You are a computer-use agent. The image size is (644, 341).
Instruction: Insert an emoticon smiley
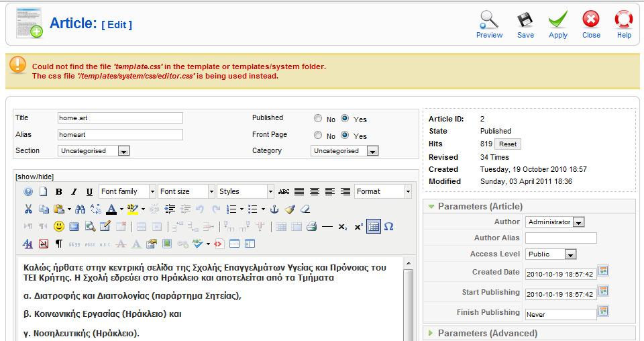[x=59, y=226]
